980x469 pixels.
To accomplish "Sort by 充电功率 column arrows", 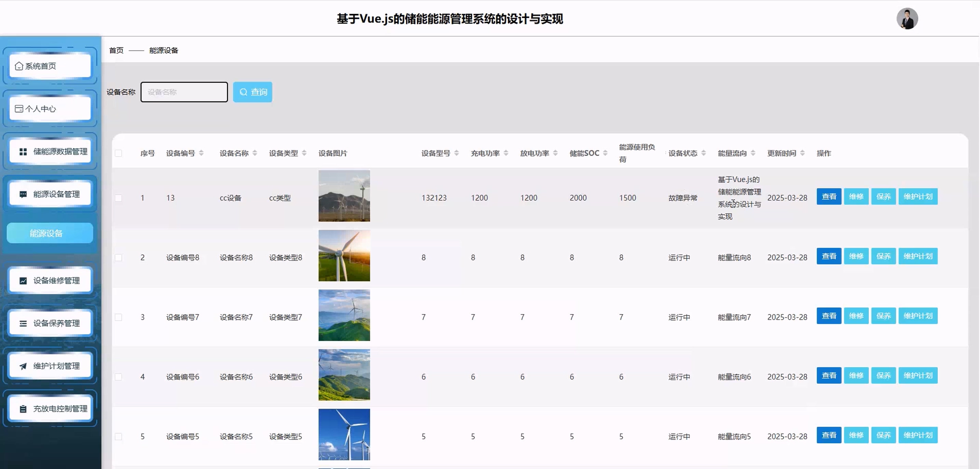I will 506,153.
